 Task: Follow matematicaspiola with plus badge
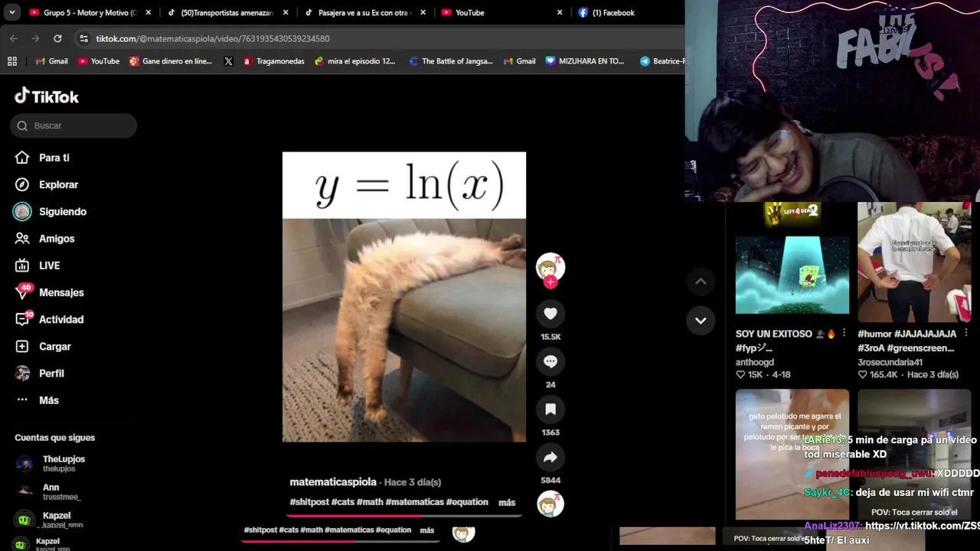550,282
